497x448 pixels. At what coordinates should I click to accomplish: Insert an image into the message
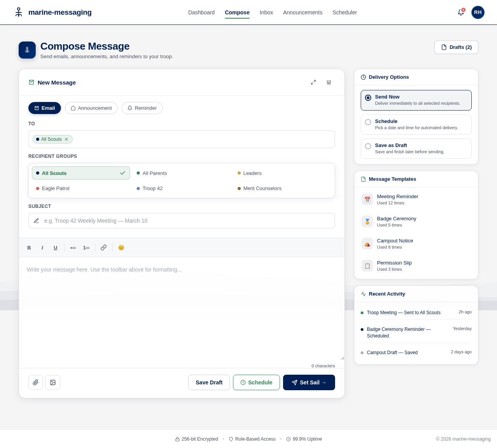53,382
